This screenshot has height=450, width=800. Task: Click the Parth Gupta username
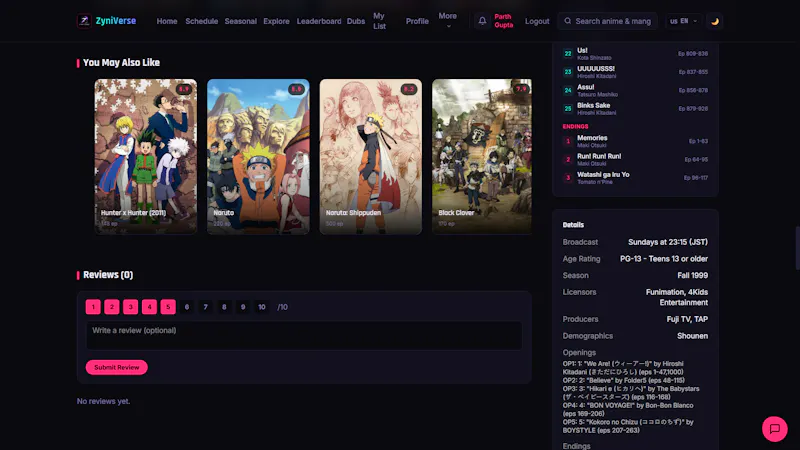[504, 21]
